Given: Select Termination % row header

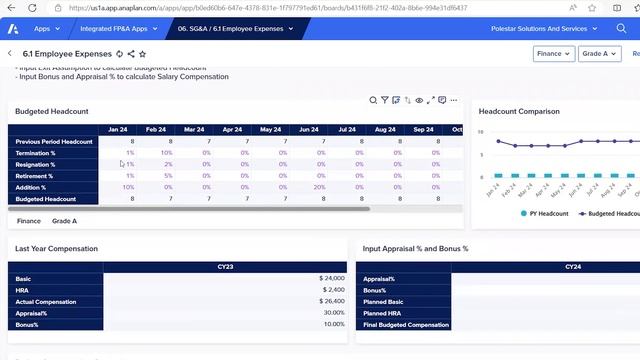Looking at the screenshot, I should [53, 153].
